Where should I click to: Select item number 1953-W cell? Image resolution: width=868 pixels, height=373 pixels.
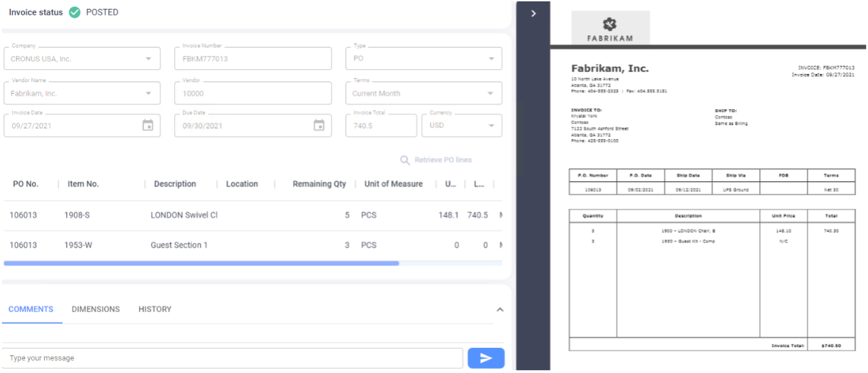pos(79,245)
